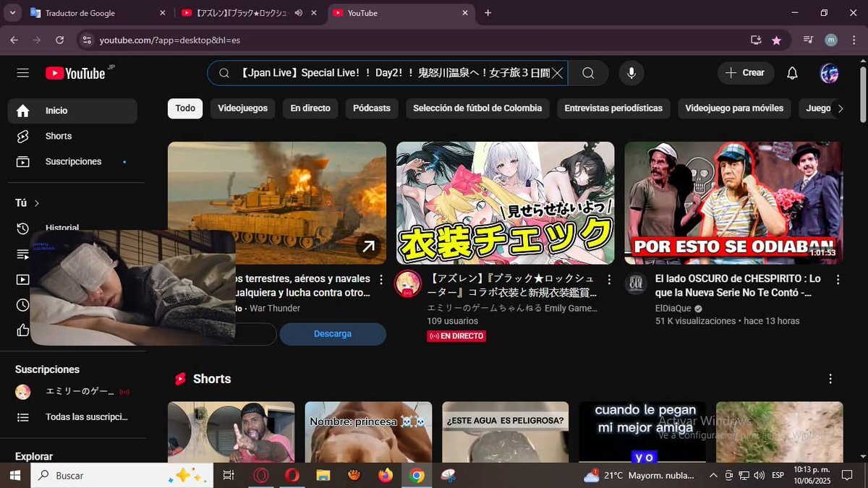Click the install app icon in the address bar
This screenshot has width=868, height=488.
[756, 40]
